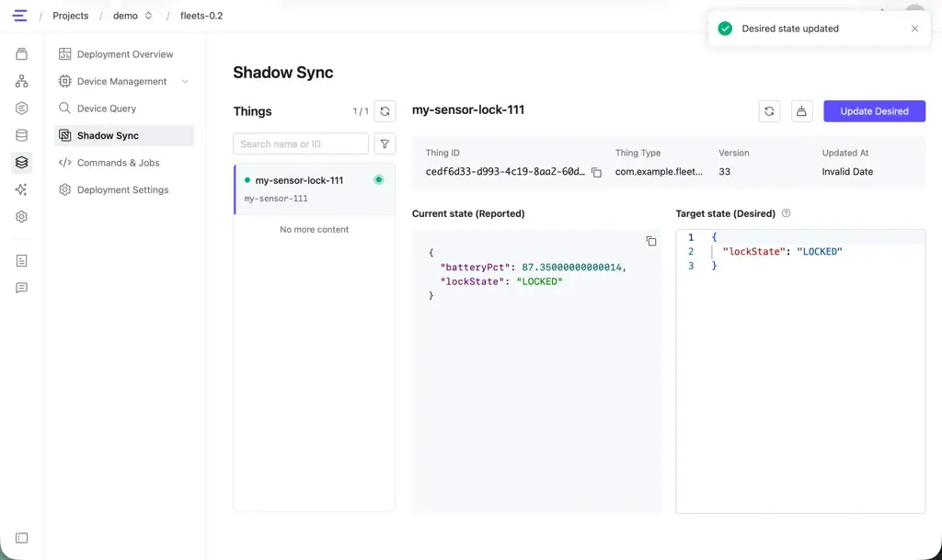Image resolution: width=942 pixels, height=560 pixels.
Task: Open the Things filter icon
Action: coord(385,144)
